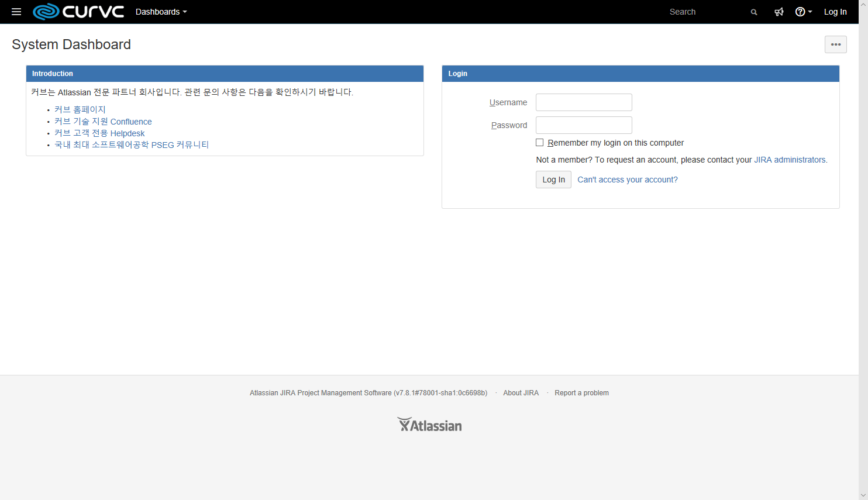Enable Remember my login checkbox
868x500 pixels.
click(539, 143)
